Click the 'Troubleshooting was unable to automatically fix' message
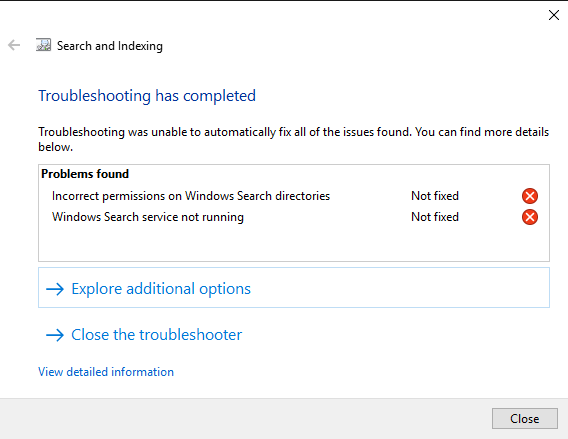This screenshot has height=439, width=568. click(x=293, y=139)
